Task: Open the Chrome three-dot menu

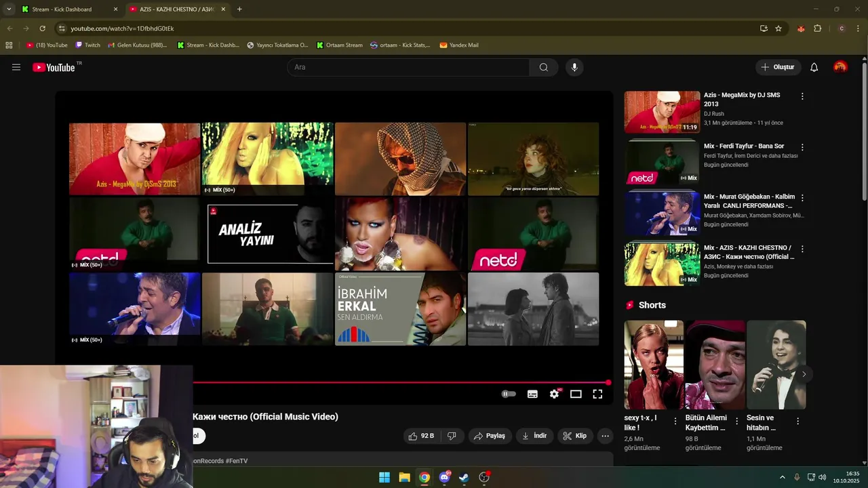Action: [859, 28]
